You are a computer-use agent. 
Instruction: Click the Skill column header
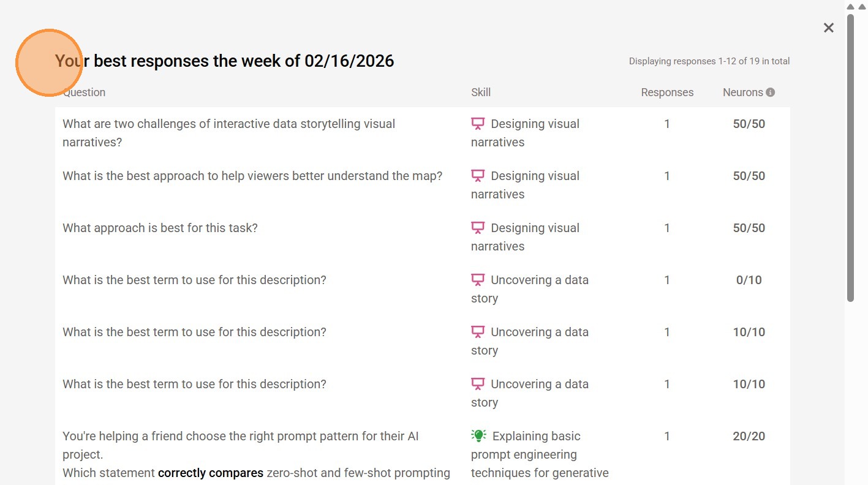[481, 92]
